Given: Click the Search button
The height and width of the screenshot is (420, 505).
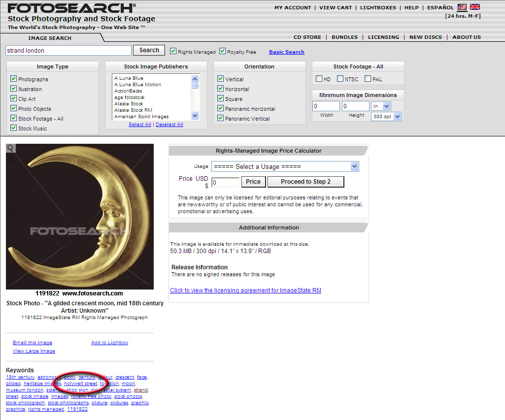Looking at the screenshot, I should point(149,50).
